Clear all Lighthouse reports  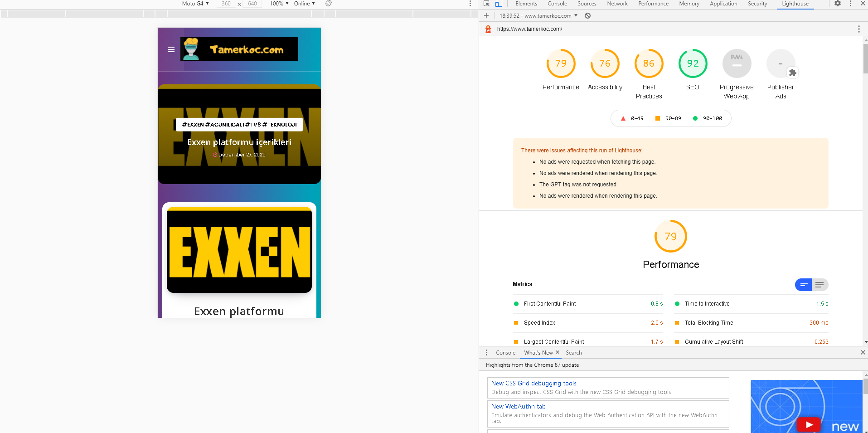point(587,15)
